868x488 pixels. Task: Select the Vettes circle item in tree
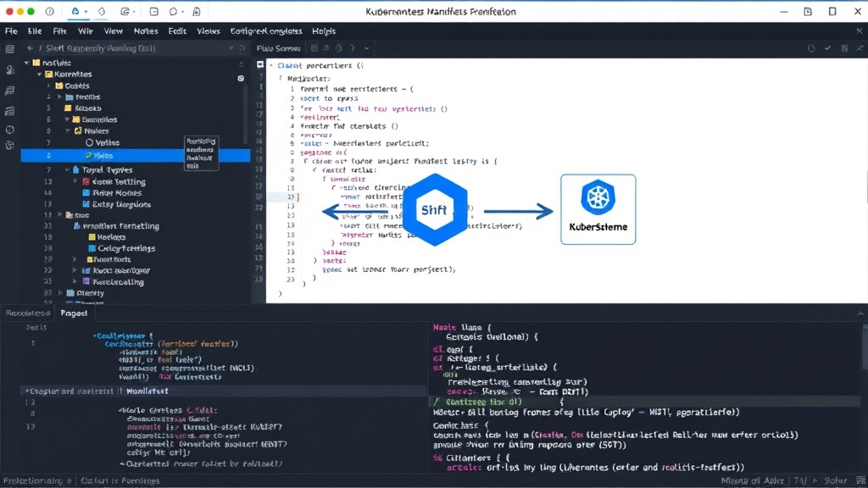(x=103, y=142)
